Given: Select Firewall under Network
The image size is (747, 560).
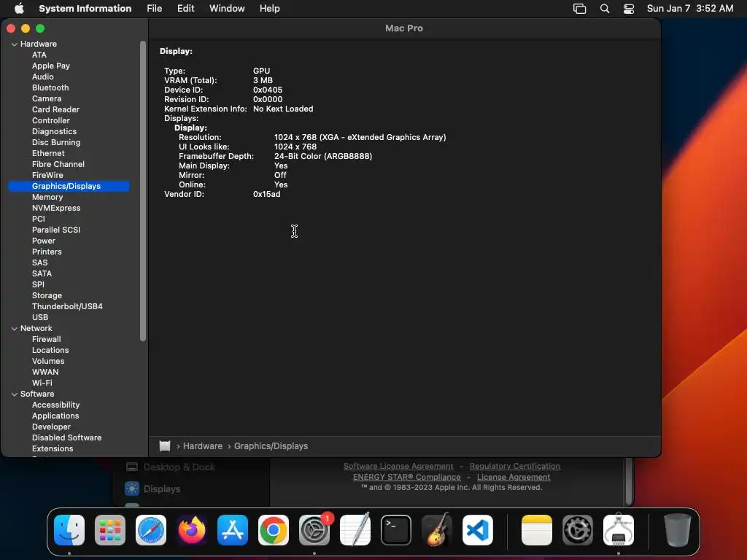Looking at the screenshot, I should click(x=46, y=340).
